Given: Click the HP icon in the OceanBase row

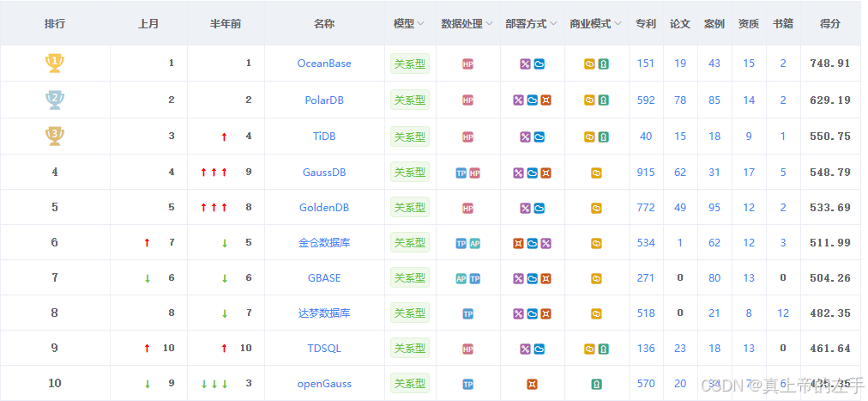Looking at the screenshot, I should click(467, 64).
